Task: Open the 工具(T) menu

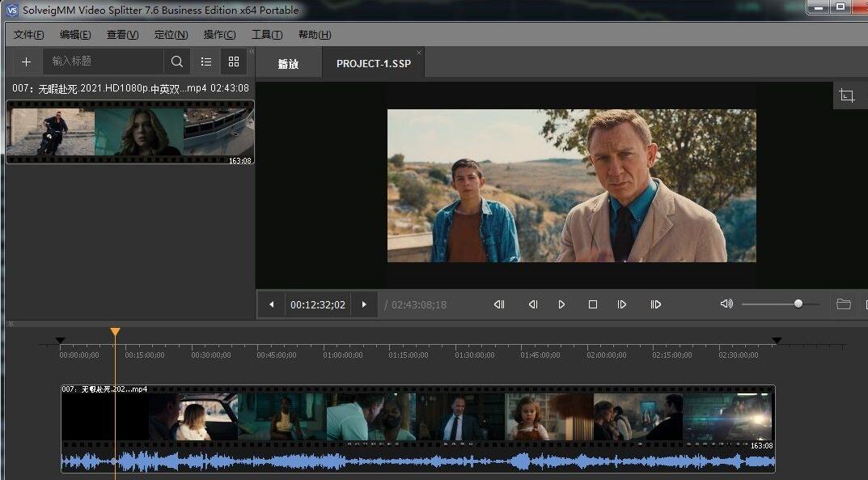Action: [x=267, y=35]
